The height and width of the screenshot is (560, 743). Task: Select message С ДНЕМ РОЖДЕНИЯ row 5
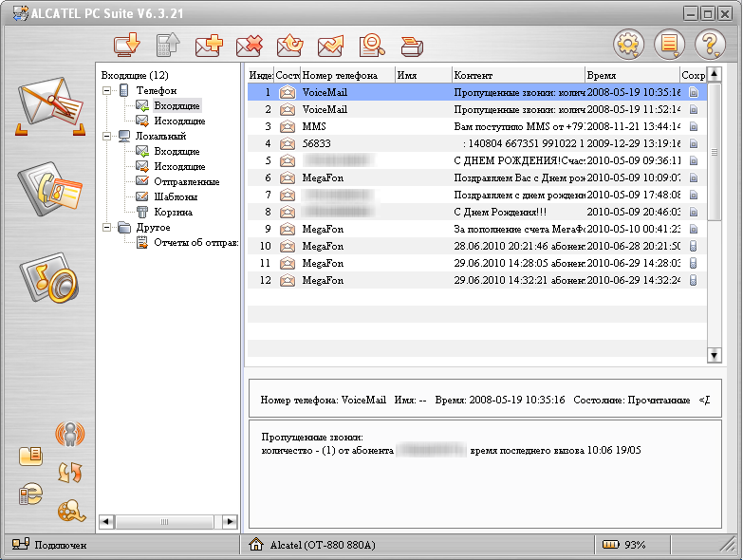[477, 160]
